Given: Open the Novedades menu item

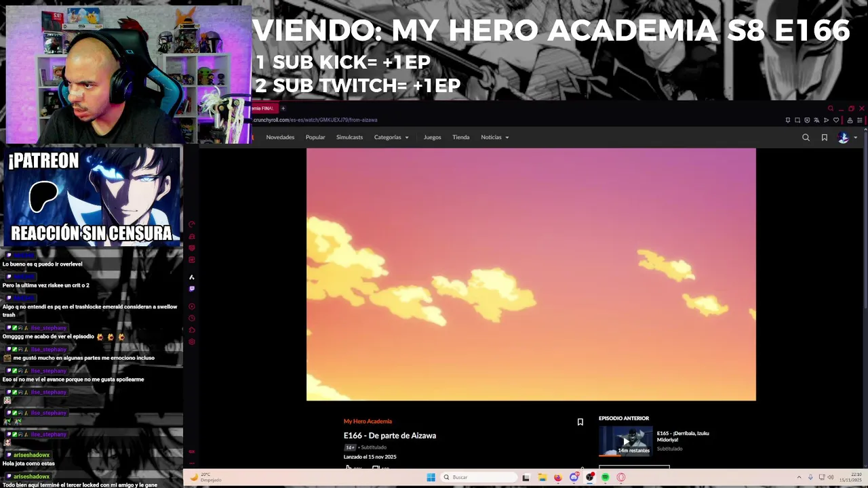Looking at the screenshot, I should coord(280,137).
